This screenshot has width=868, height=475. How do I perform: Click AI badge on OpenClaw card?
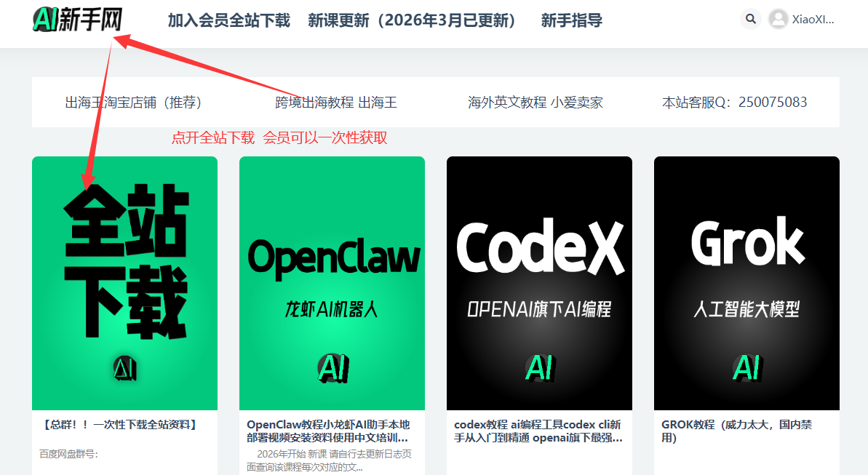(332, 368)
